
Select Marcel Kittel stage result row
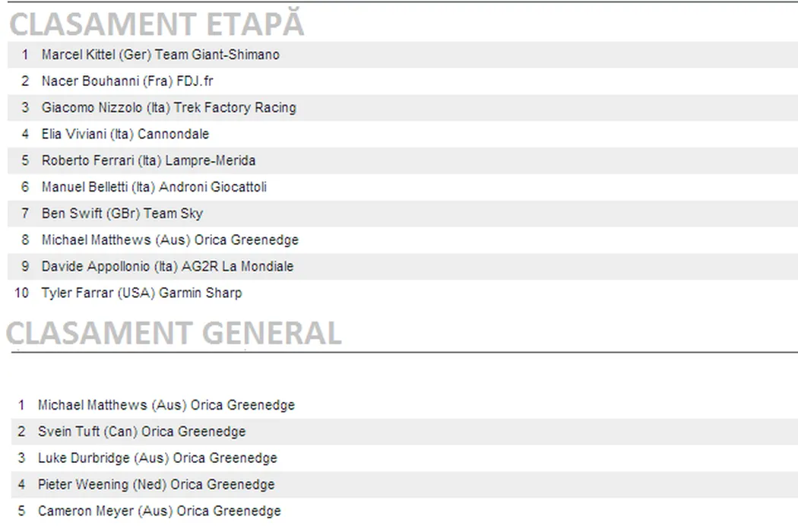click(x=160, y=55)
